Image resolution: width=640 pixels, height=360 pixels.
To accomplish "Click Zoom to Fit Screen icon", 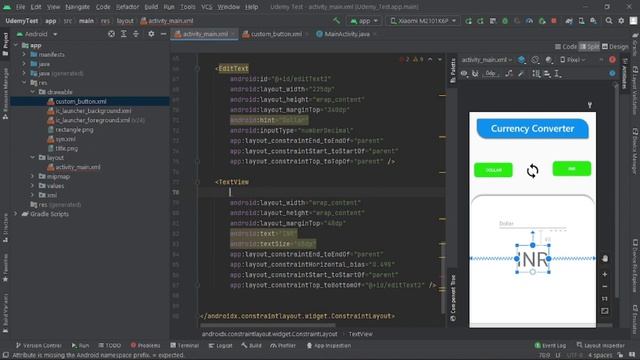I will 604,311.
